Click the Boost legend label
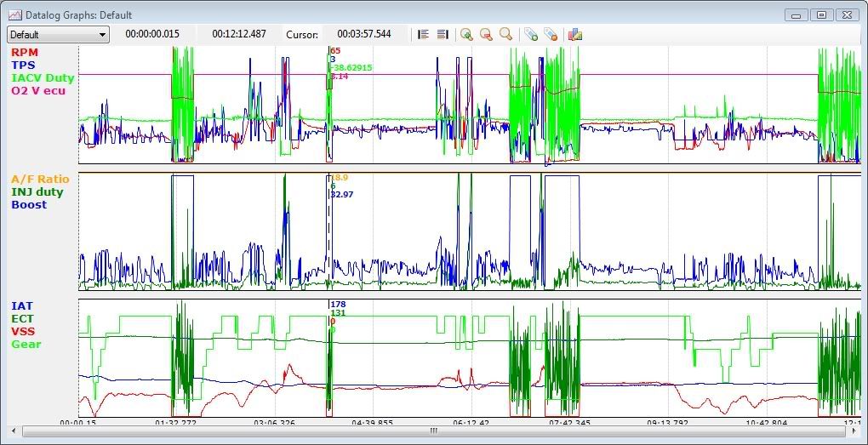The width and height of the screenshot is (868, 445). (29, 204)
